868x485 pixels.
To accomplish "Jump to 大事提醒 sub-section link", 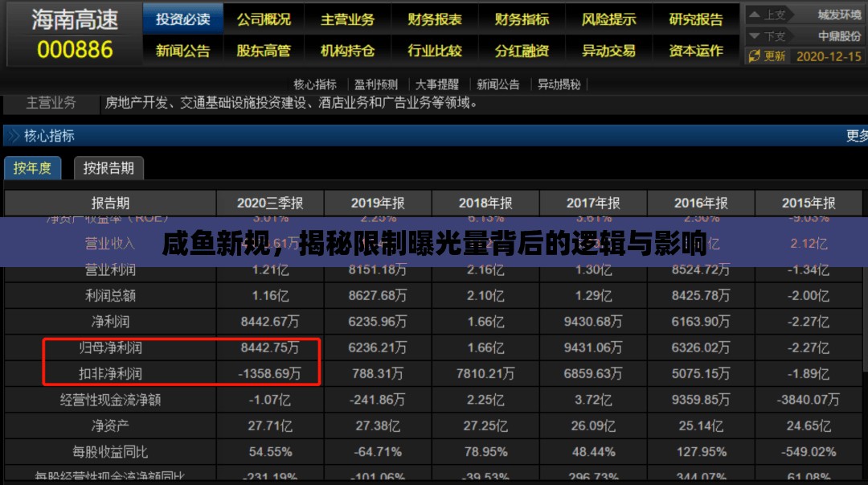I will [436, 84].
